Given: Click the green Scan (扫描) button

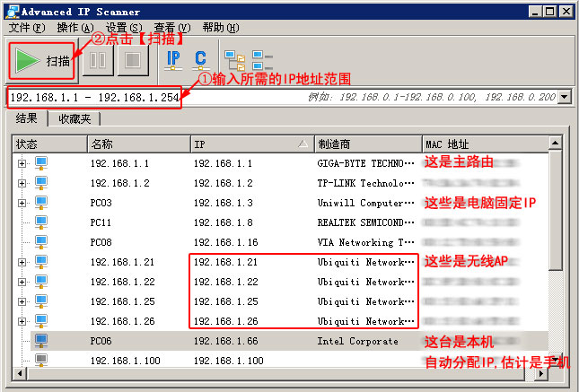Looking at the screenshot, I should point(42,61).
